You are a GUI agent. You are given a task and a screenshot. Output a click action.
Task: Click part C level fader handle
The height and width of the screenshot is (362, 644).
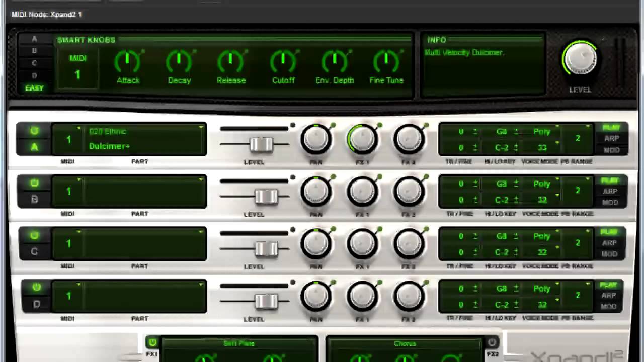click(266, 249)
